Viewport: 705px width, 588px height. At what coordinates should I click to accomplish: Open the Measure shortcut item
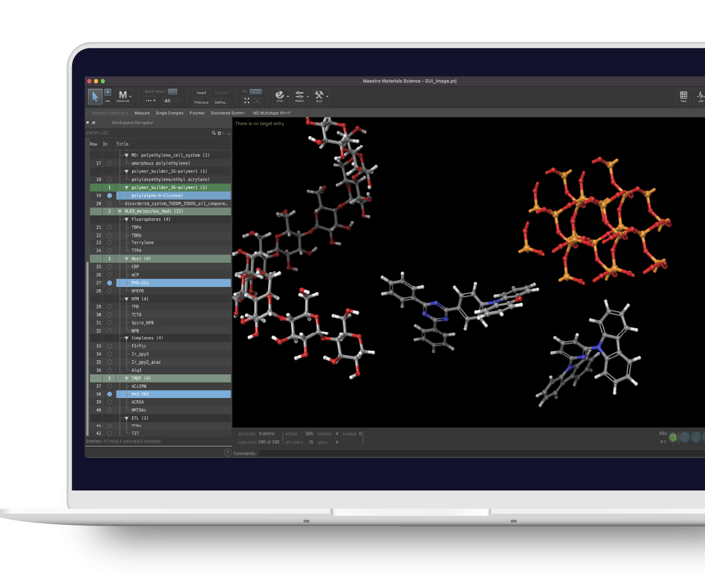(142, 113)
